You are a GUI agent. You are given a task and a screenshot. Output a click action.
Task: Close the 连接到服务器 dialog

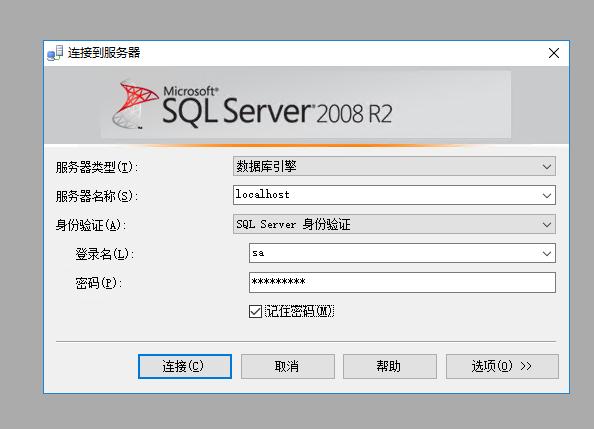click(x=554, y=53)
